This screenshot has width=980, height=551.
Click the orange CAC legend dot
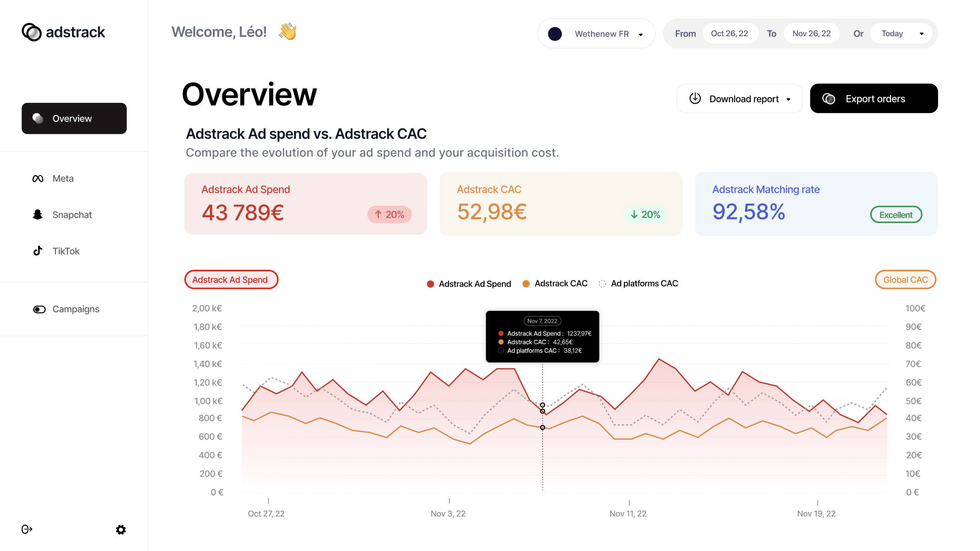click(526, 284)
